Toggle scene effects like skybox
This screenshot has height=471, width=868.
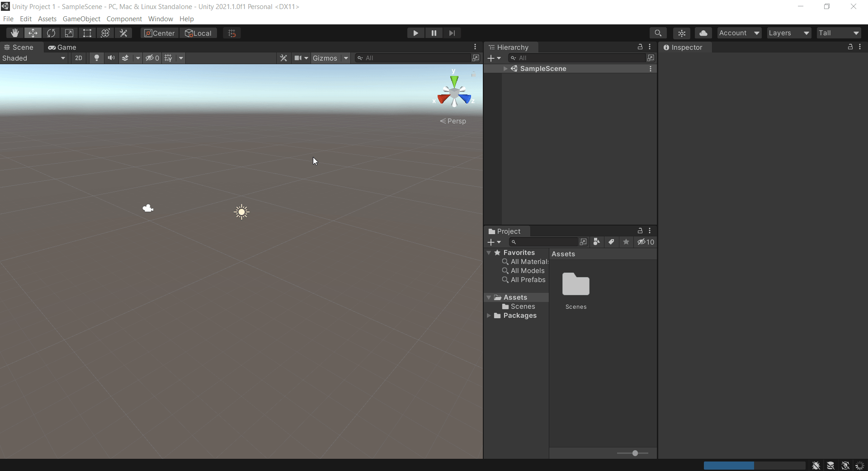point(125,58)
